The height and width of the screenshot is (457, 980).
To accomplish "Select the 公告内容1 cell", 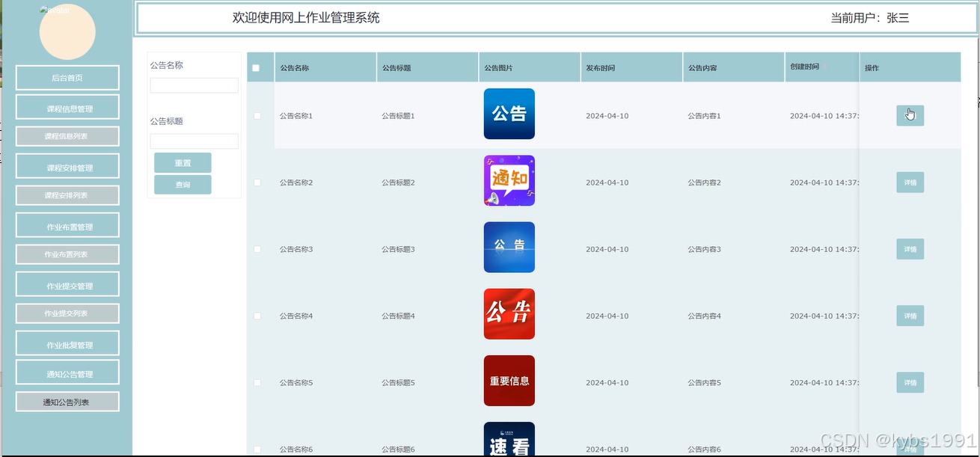I will [x=705, y=116].
